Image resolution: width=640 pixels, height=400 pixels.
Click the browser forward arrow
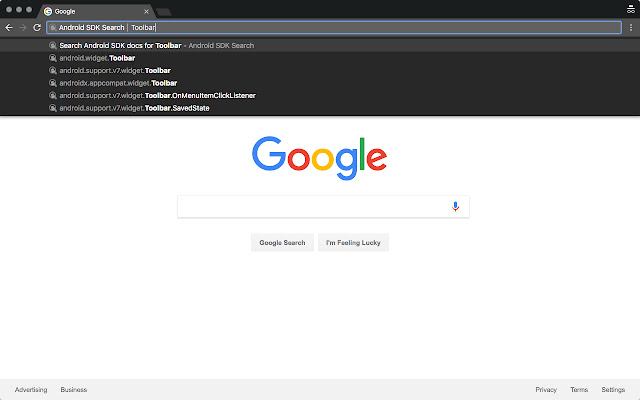(x=23, y=27)
